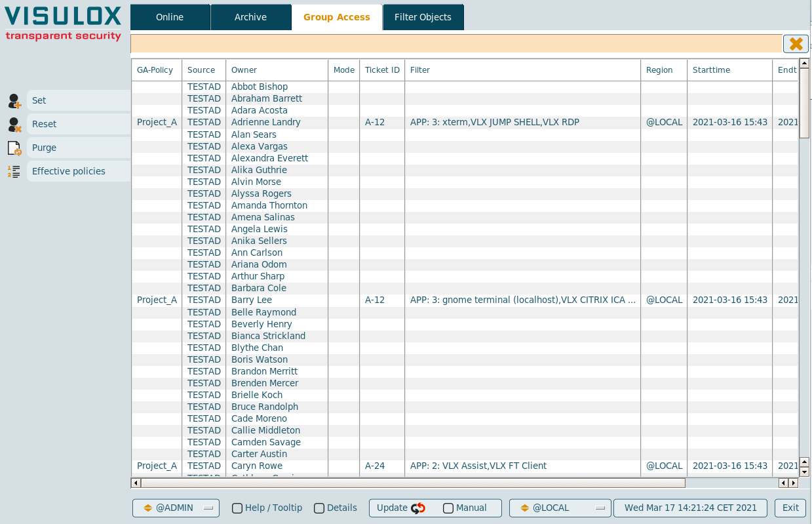Check the Manual update checkbox
The image size is (812, 524).
pyautogui.click(x=448, y=508)
